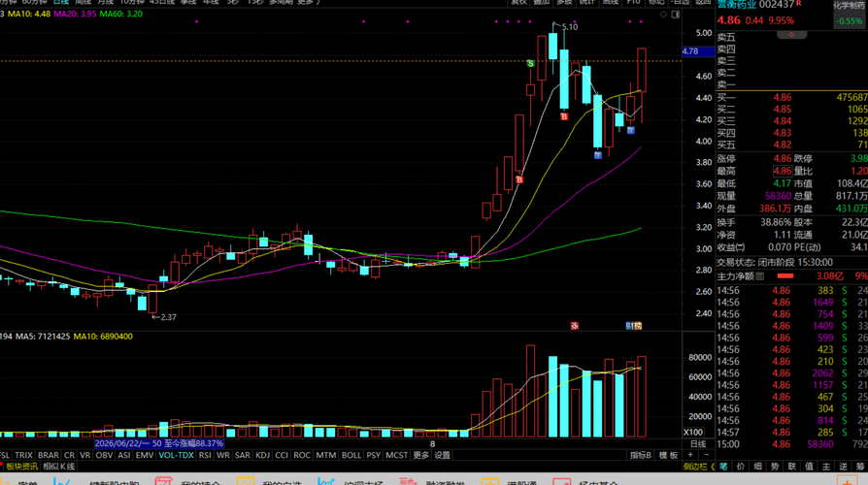Select the 细 detail tab

coord(758,467)
